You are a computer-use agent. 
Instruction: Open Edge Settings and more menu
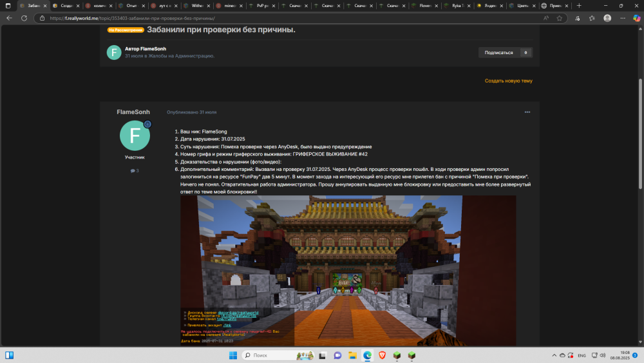pyautogui.click(x=623, y=18)
